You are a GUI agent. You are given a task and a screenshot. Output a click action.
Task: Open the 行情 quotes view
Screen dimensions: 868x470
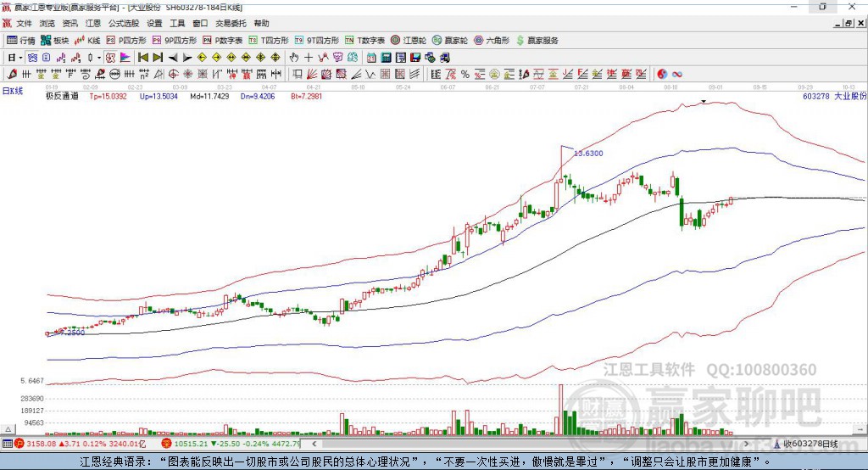(21, 41)
